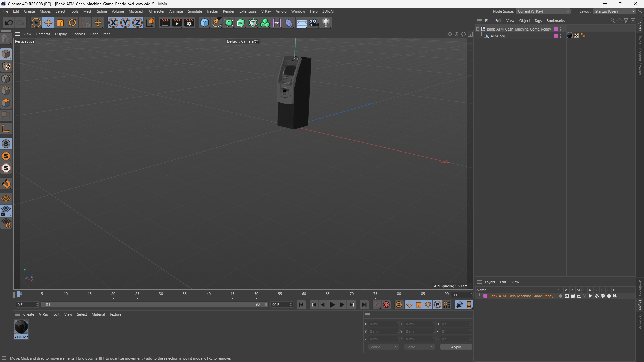Screen dimensions: 644x362
Task: Open the MoGraph menu
Action: [136, 11]
